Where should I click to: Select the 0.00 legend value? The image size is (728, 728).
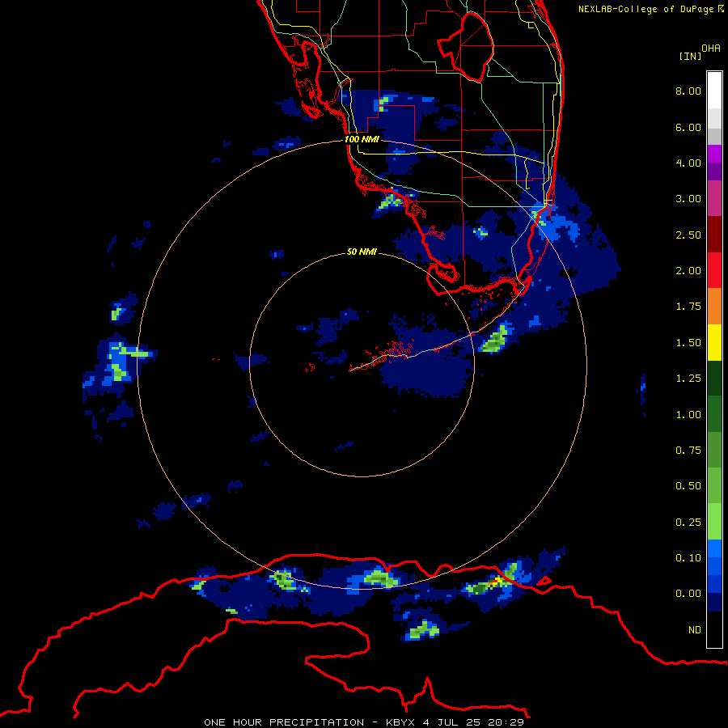tap(688, 594)
